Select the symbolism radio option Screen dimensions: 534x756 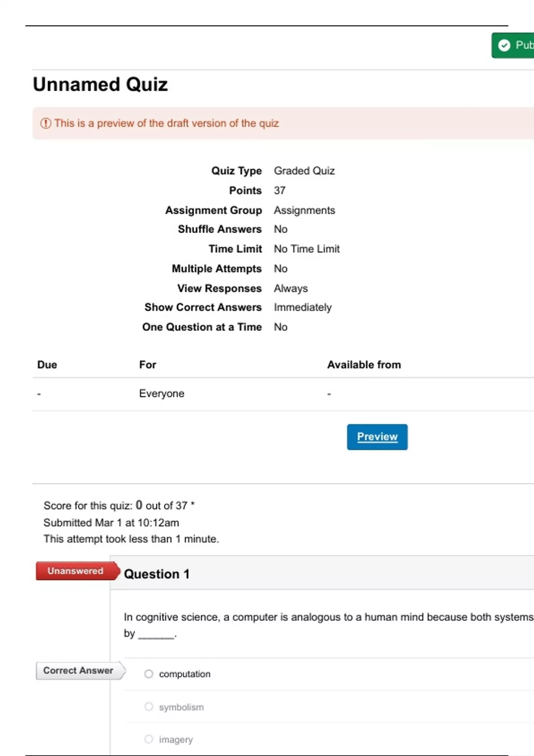(149, 707)
